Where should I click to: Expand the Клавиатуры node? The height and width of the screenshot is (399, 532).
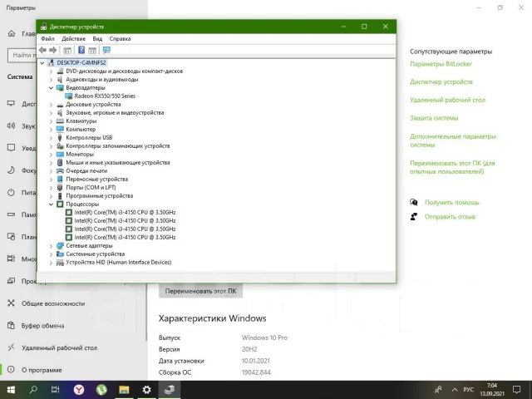tap(51, 121)
